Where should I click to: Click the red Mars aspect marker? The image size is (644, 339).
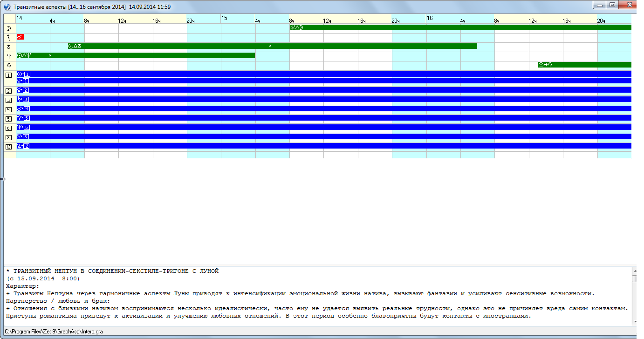[20, 37]
